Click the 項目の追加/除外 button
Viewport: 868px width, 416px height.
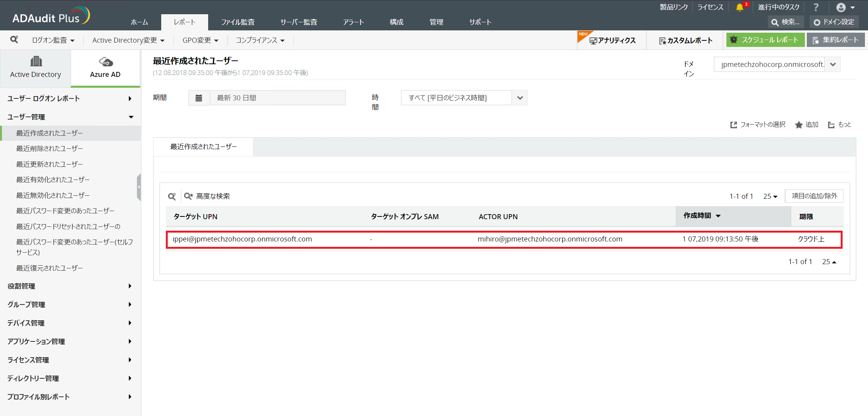tap(814, 196)
